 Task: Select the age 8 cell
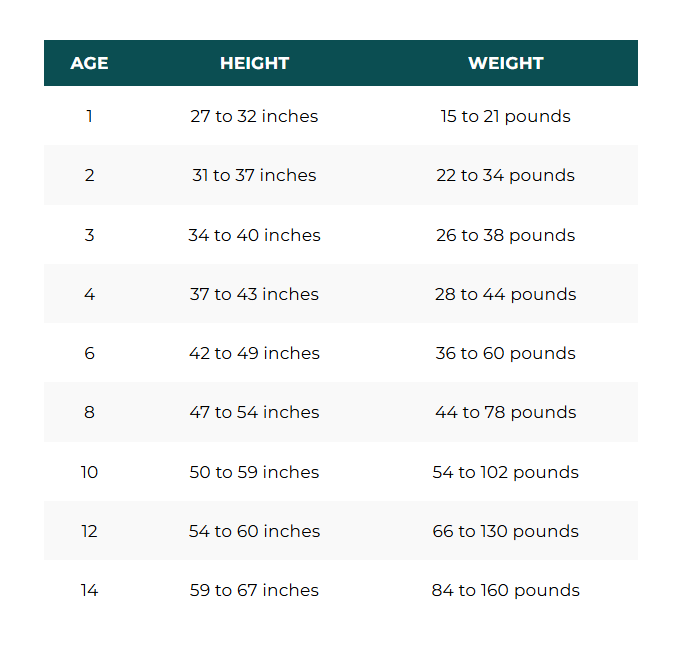[x=89, y=413]
